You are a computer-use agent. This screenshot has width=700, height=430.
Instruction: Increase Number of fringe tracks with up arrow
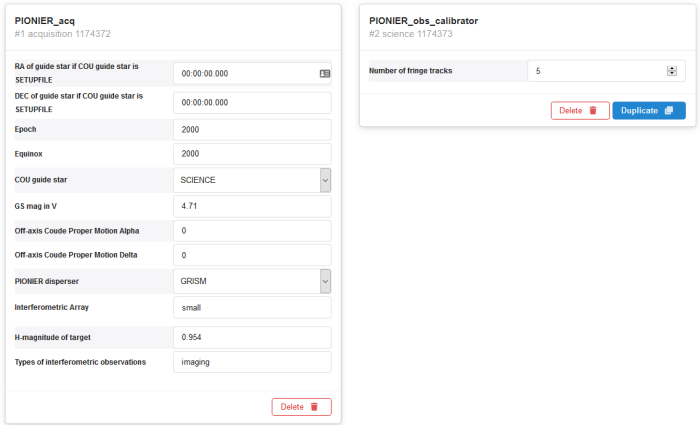[x=671, y=68]
